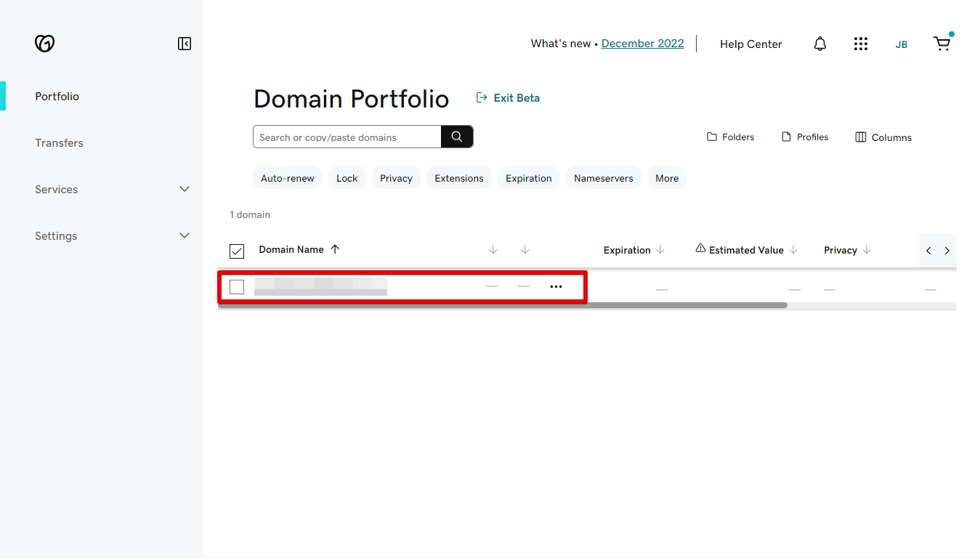Open the Privacy filter chip
Image resolution: width=980 pixels, height=558 pixels.
(396, 178)
